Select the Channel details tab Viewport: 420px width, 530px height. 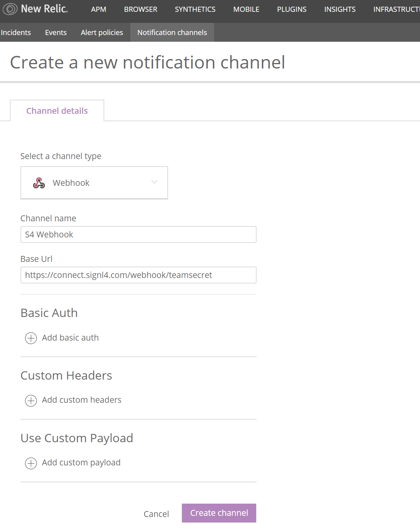[57, 111]
